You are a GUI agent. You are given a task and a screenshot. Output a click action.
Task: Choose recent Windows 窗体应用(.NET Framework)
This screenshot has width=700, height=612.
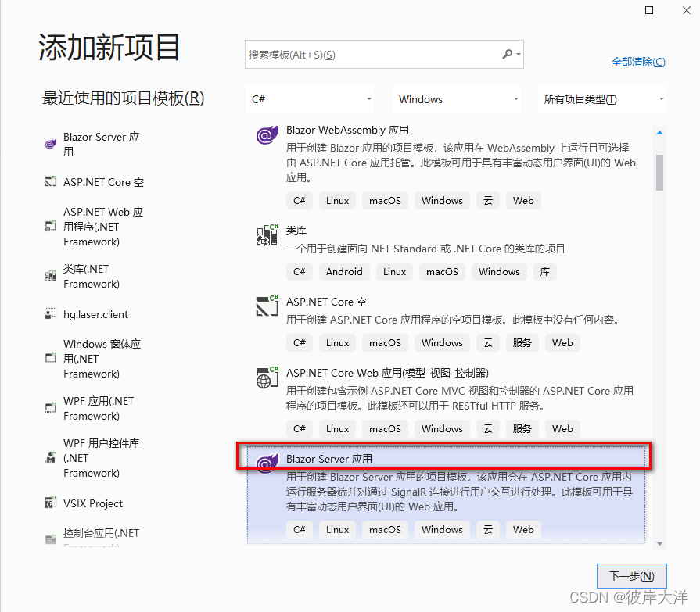pos(102,359)
